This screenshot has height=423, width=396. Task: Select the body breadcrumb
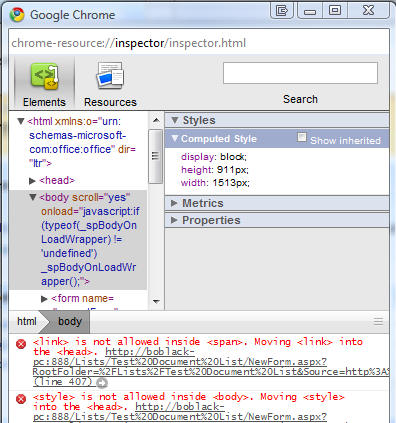coord(70,321)
